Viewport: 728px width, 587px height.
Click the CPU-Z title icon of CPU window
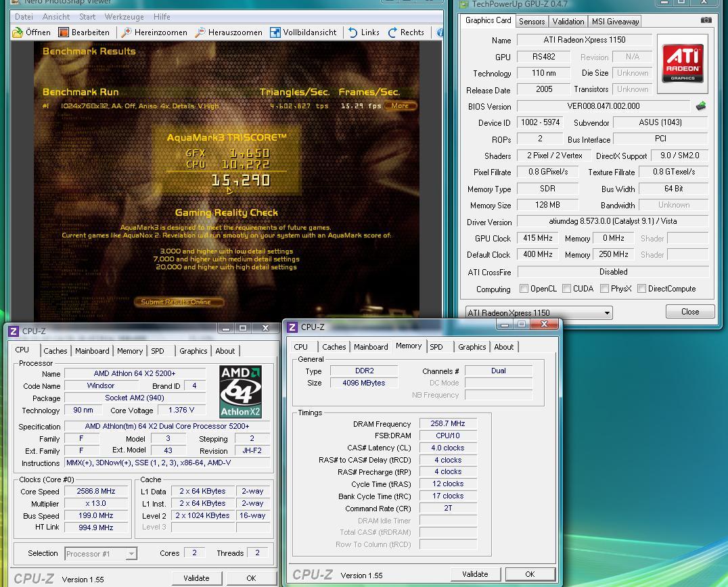14,331
